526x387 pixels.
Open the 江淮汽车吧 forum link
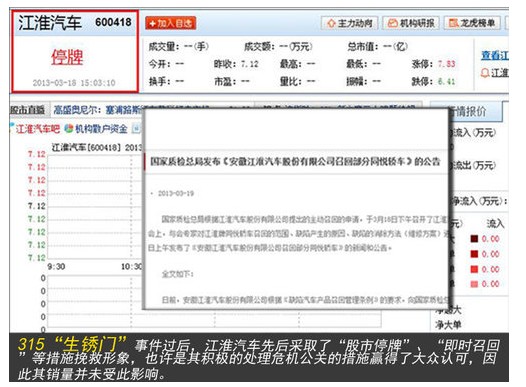tap(38, 129)
